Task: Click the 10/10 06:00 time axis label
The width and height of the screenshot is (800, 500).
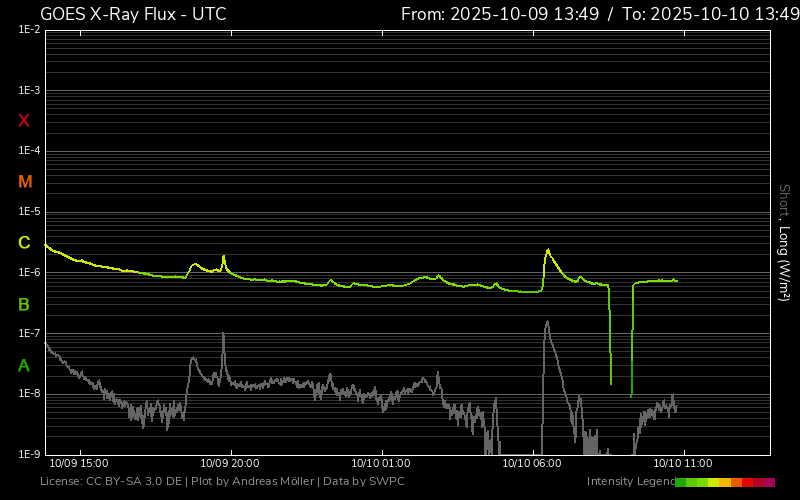Action: pyautogui.click(x=532, y=464)
